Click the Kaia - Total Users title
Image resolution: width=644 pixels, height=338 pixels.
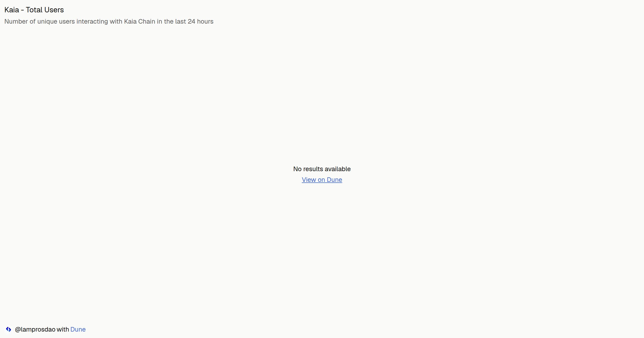click(x=34, y=10)
